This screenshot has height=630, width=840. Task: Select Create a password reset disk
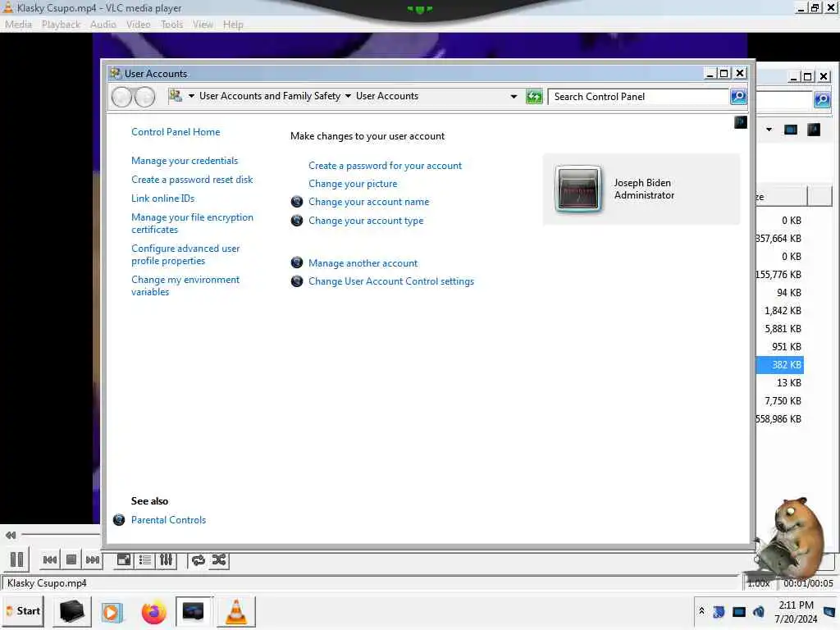coord(192,180)
